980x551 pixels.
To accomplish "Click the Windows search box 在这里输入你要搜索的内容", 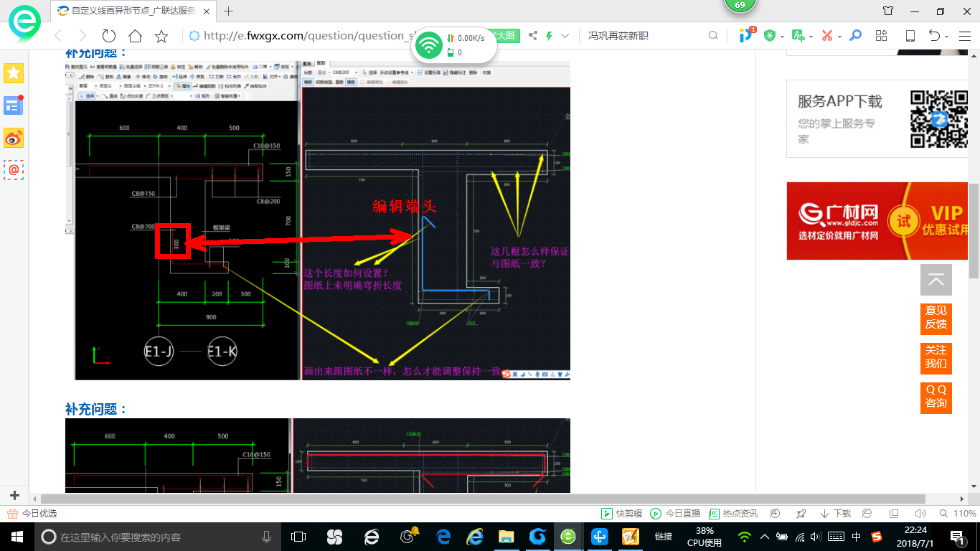I will coord(159,537).
